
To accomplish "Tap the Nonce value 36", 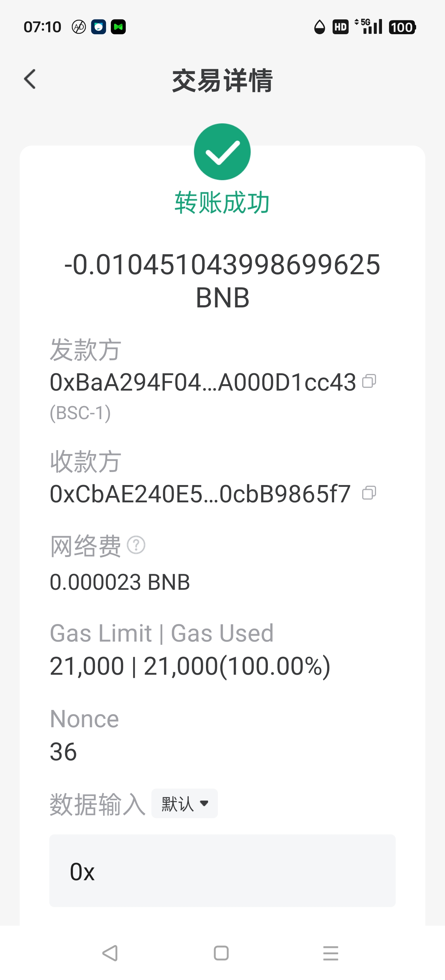I will tap(63, 752).
